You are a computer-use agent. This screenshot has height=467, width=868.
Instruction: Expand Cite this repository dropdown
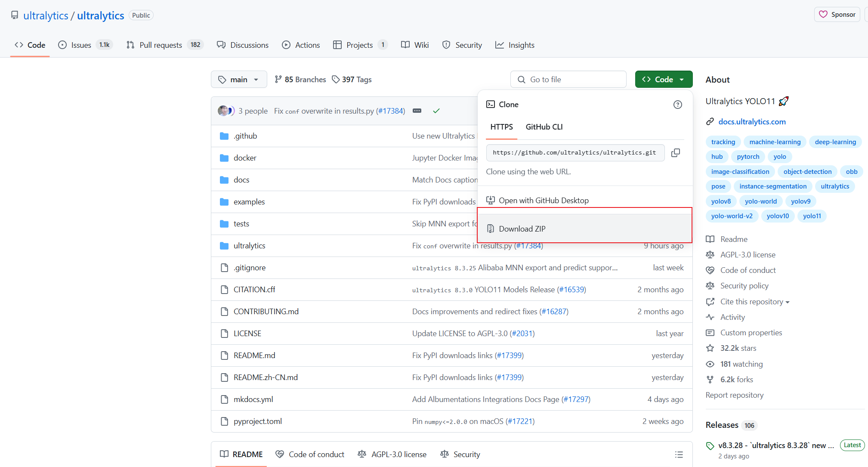755,302
